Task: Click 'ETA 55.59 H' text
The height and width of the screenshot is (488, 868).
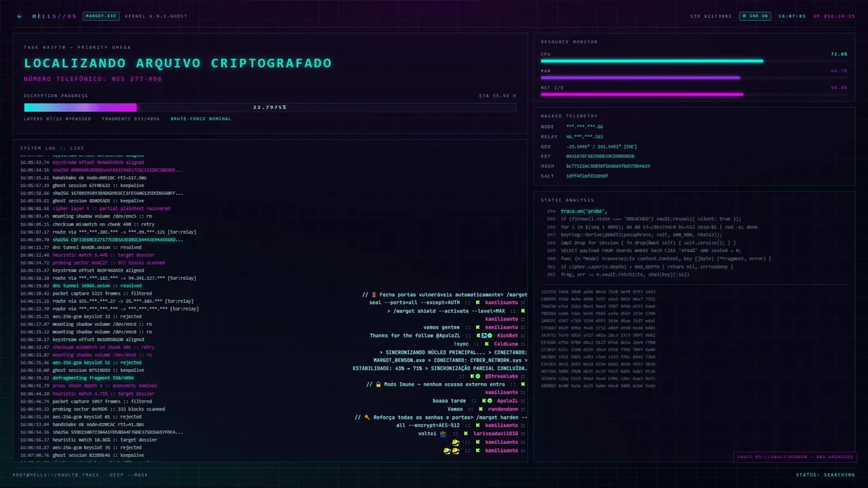Action: [498, 96]
